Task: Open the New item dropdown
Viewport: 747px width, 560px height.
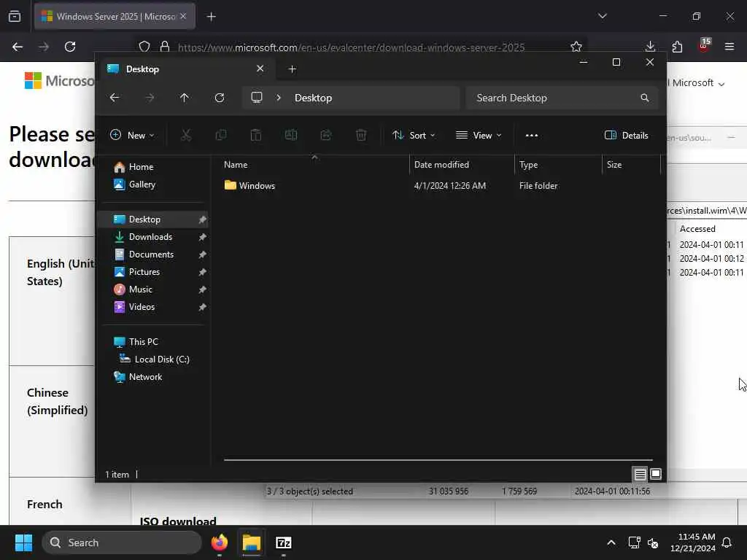Action: coord(132,135)
